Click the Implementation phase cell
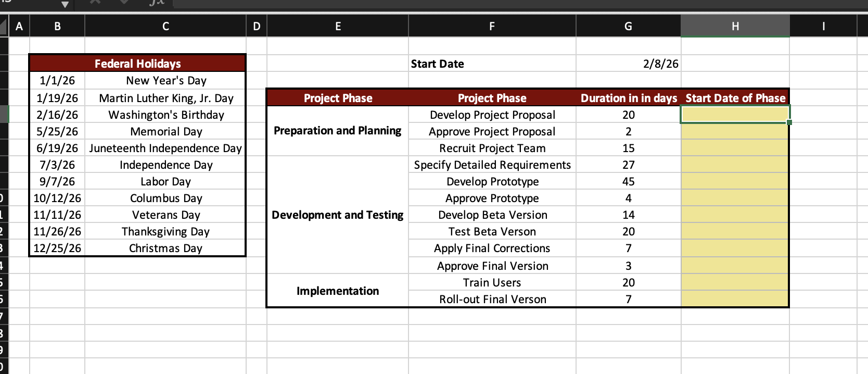The image size is (868, 374). 337,291
